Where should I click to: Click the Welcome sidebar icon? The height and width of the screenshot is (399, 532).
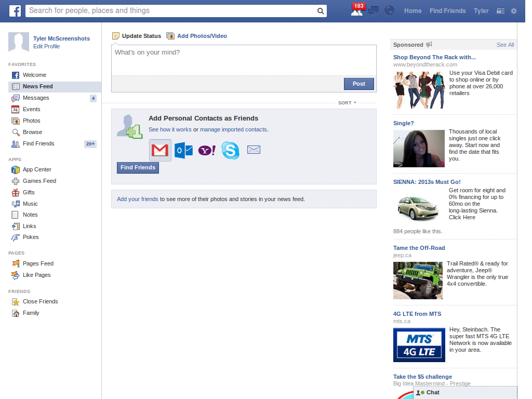16,75
